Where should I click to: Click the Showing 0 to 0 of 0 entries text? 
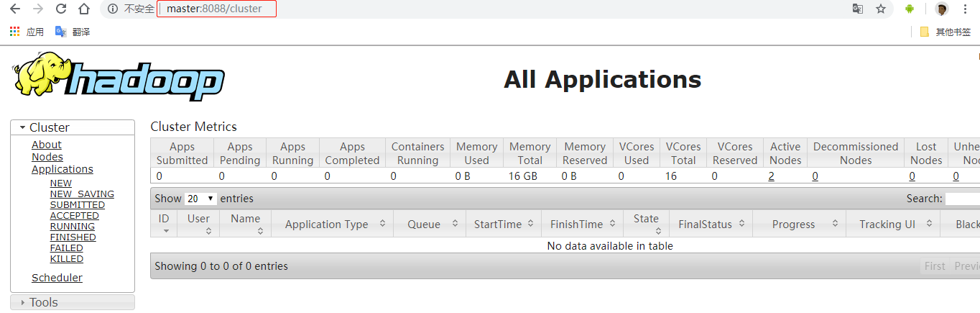click(221, 266)
